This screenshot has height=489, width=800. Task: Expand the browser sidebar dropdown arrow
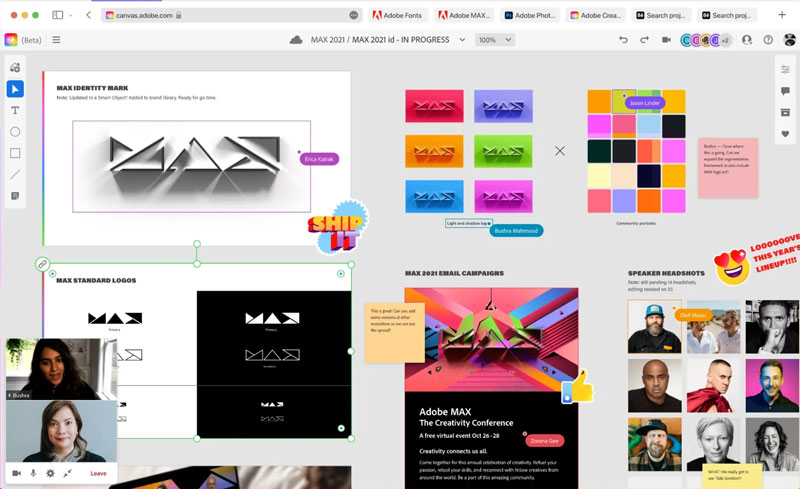click(70, 15)
